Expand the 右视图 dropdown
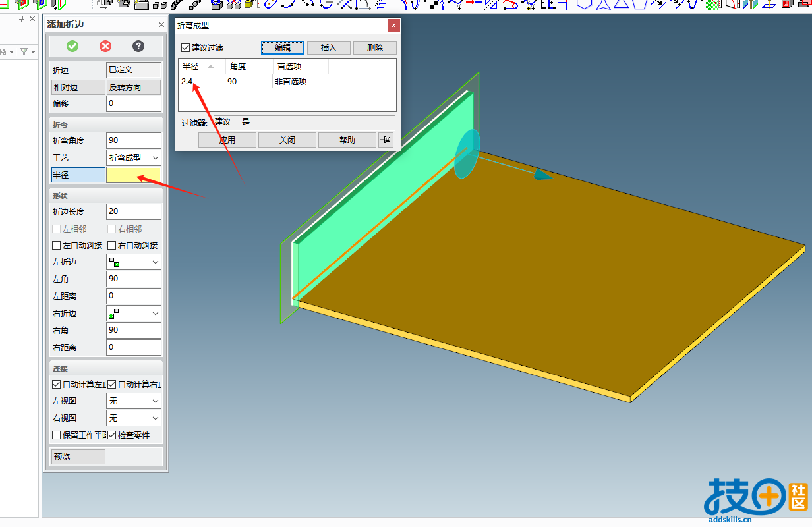 point(134,418)
